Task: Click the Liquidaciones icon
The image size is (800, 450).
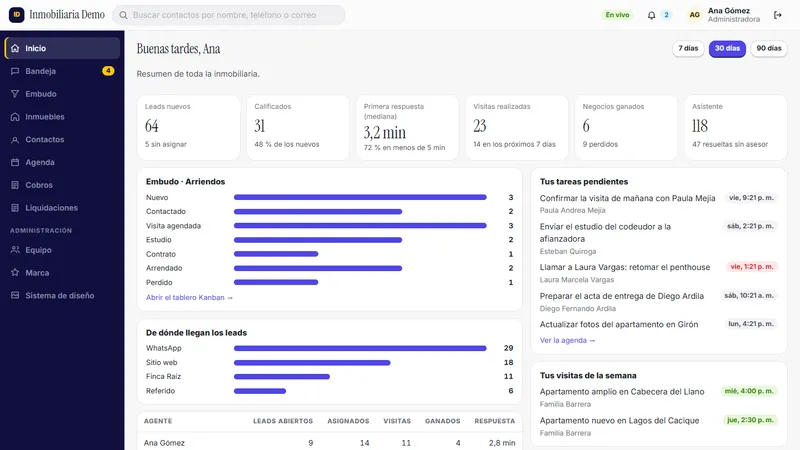Action: [15, 208]
